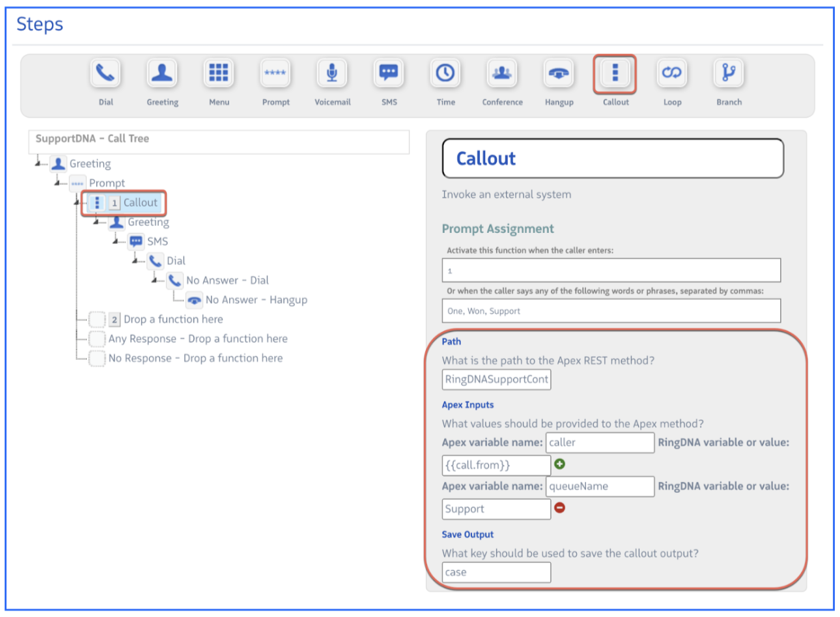Collapse the top-level Greeting tree node

point(38,163)
